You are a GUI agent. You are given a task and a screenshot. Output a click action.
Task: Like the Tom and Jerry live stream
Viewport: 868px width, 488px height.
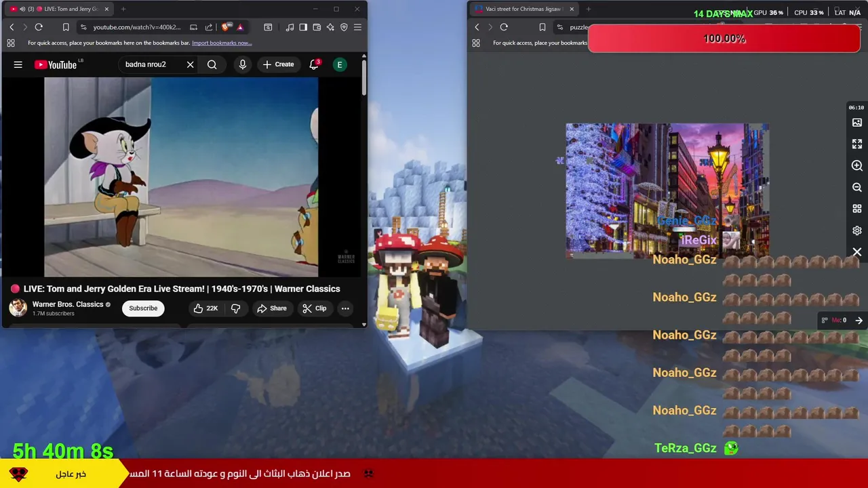point(205,308)
